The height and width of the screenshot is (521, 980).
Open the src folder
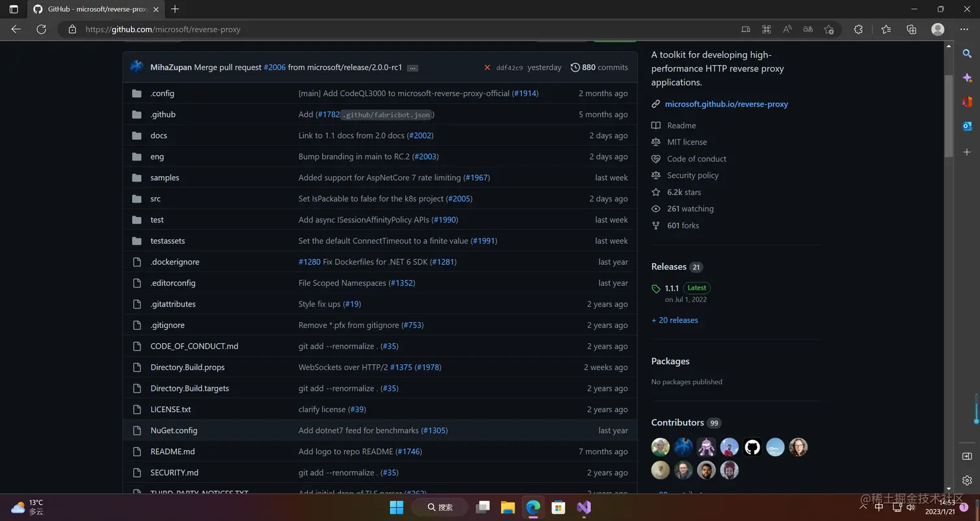[x=156, y=199]
